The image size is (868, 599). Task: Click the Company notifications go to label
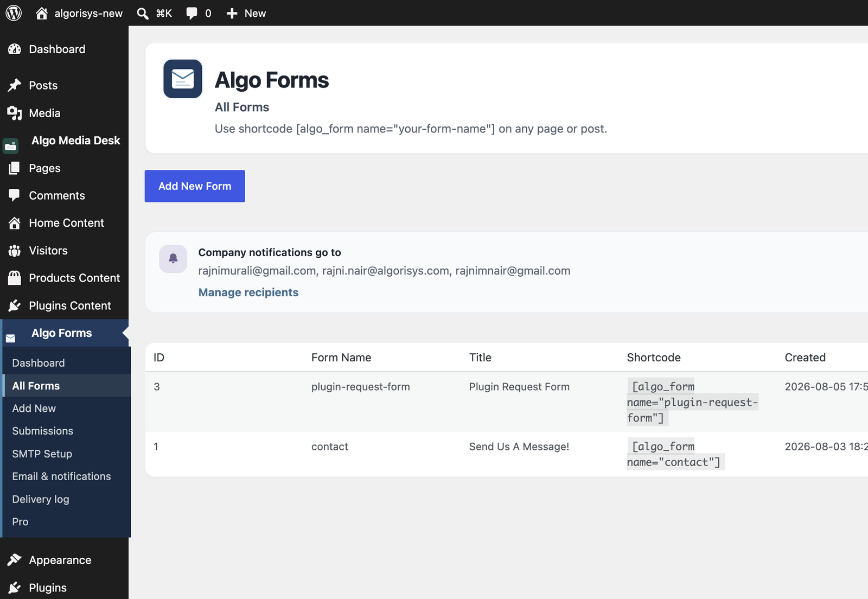click(270, 252)
